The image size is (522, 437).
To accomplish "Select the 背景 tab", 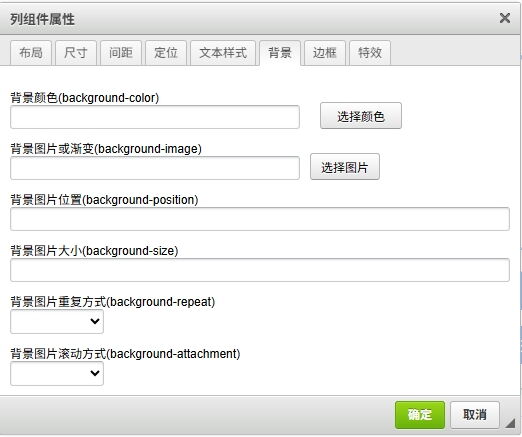I will (x=280, y=53).
